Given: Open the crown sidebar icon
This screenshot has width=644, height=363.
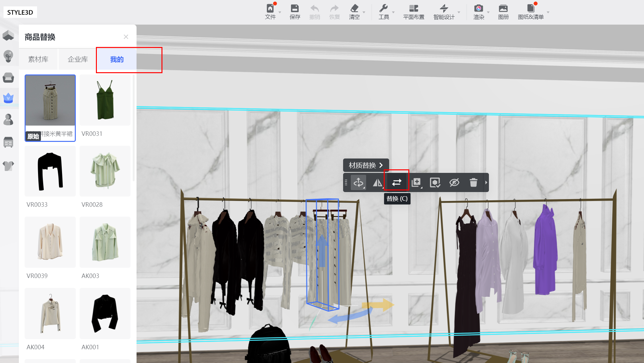Looking at the screenshot, I should tap(8, 98).
